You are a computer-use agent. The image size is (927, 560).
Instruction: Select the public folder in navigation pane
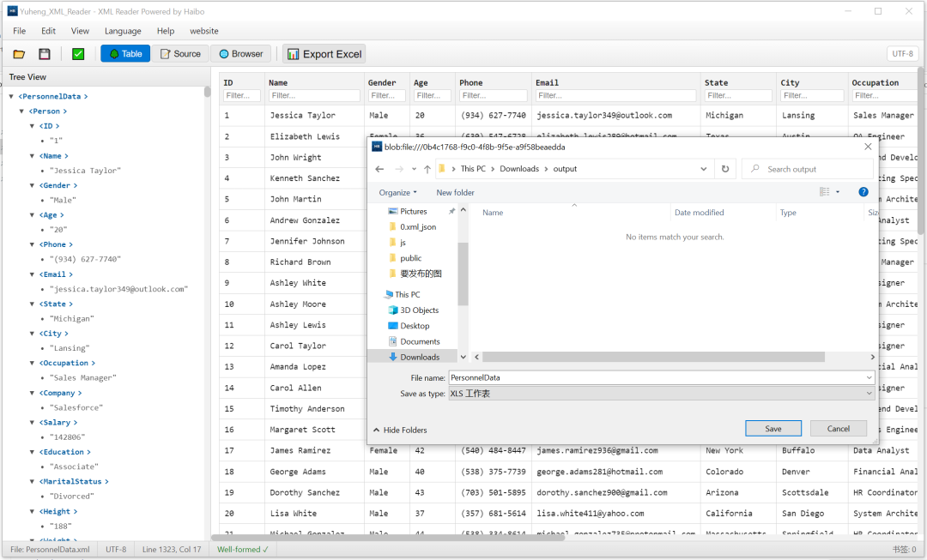point(410,258)
